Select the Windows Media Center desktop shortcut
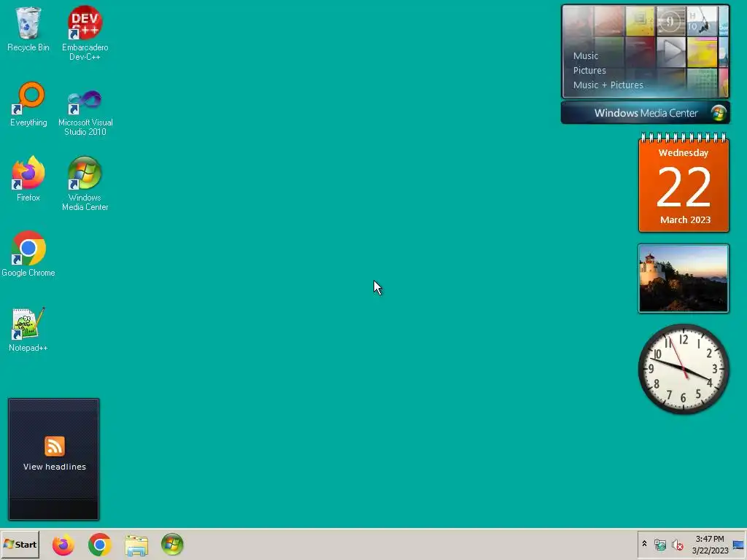The image size is (747, 560). click(x=85, y=184)
